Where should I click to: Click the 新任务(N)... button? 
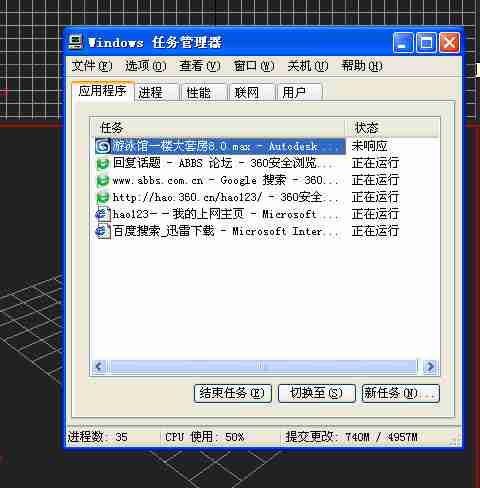[x=400, y=393]
